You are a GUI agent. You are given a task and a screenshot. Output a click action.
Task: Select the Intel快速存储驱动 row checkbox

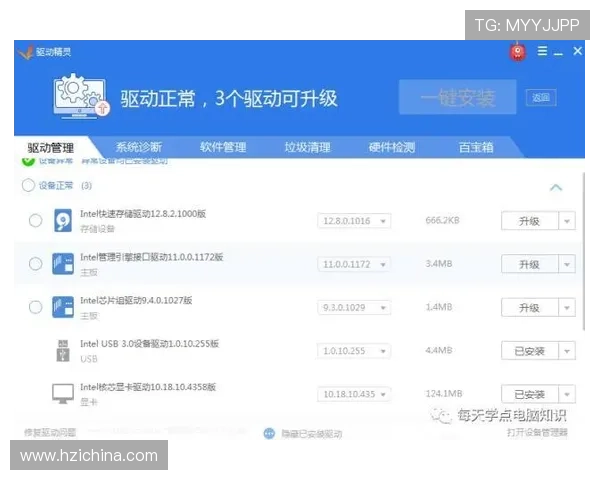click(x=36, y=220)
